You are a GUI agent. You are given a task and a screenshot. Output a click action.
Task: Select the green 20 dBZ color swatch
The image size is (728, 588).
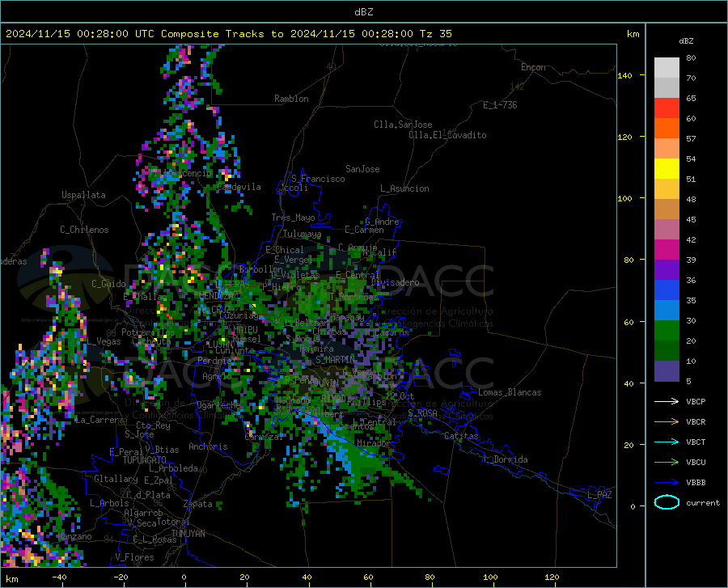click(x=667, y=331)
